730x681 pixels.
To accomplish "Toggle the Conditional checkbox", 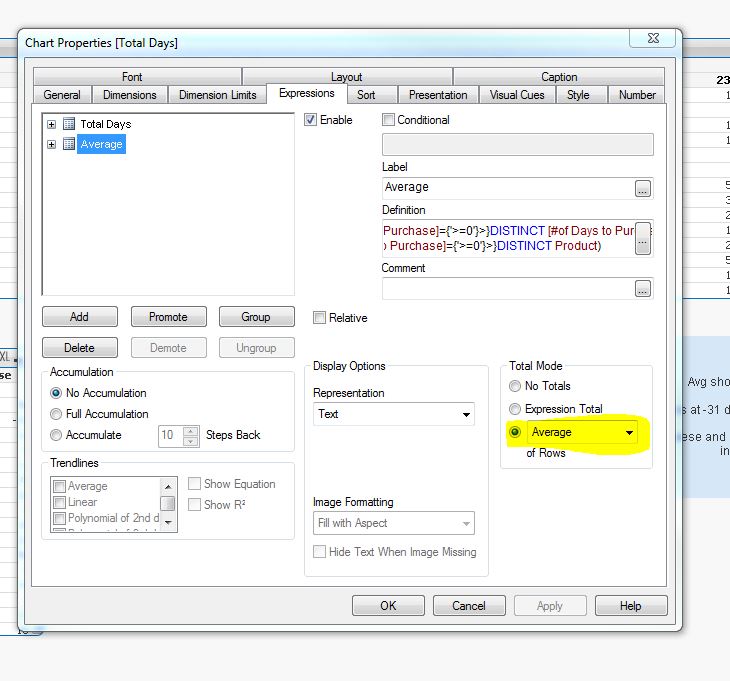I will [388, 120].
